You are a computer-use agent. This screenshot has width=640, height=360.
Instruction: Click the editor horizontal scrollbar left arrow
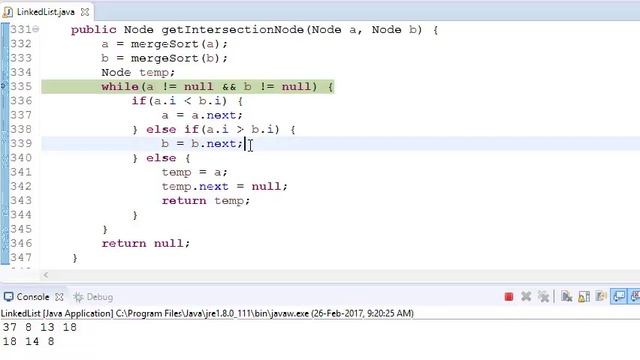pos(46,275)
